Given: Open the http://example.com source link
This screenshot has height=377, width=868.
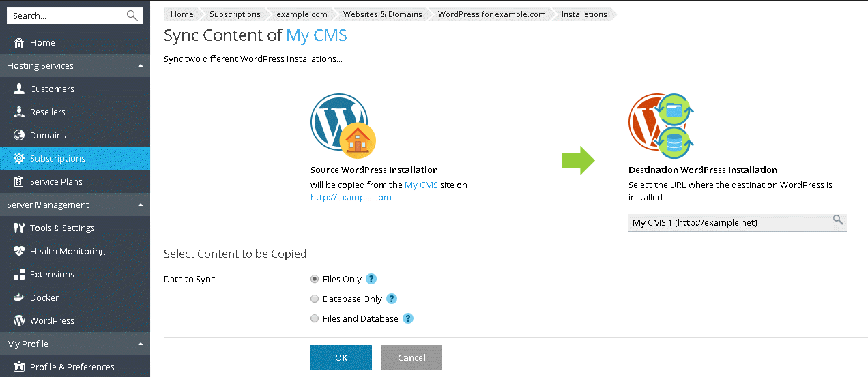Looking at the screenshot, I should 351,198.
